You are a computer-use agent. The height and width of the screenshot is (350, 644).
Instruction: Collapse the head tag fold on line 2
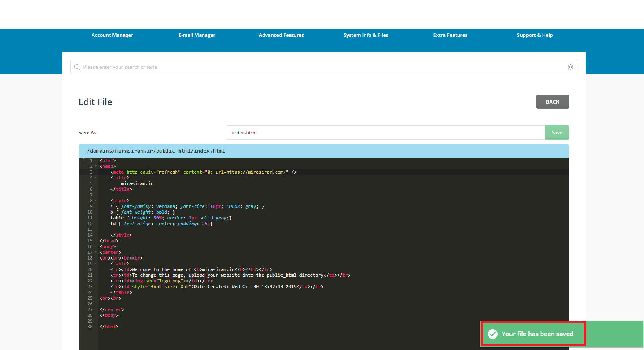point(96,166)
